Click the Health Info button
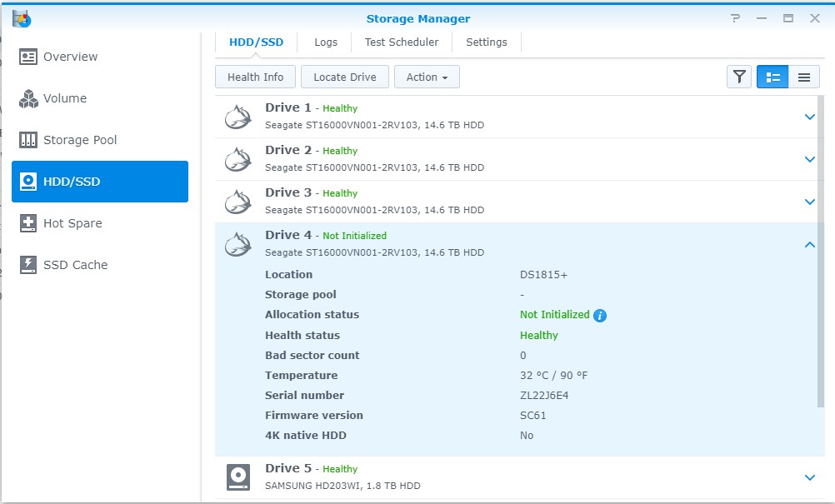 (255, 77)
